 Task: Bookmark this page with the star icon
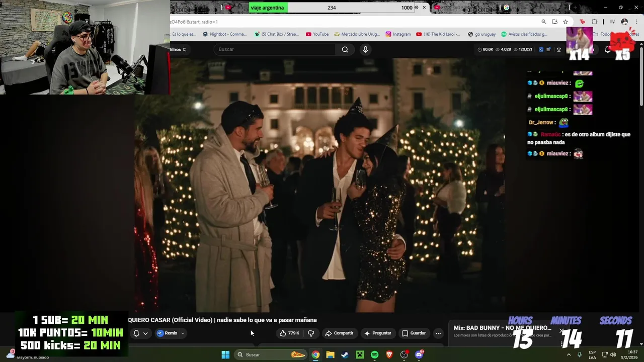pos(566,22)
